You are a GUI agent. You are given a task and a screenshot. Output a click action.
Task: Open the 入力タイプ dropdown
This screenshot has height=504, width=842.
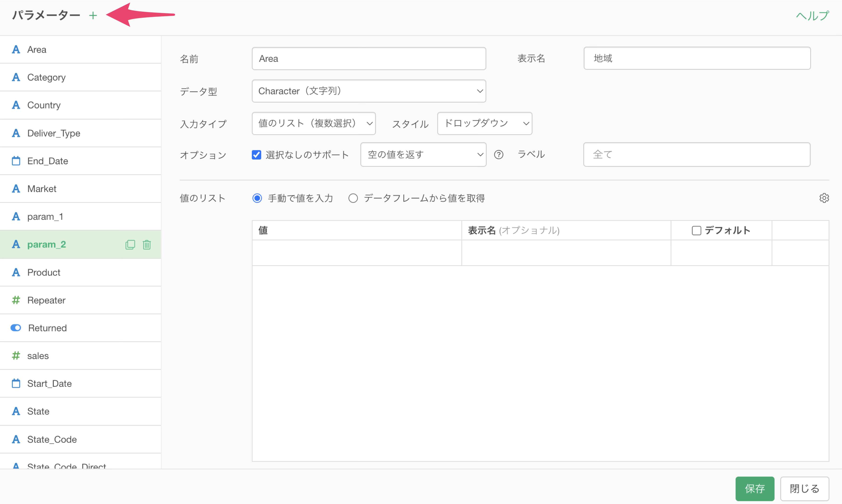coord(313,124)
